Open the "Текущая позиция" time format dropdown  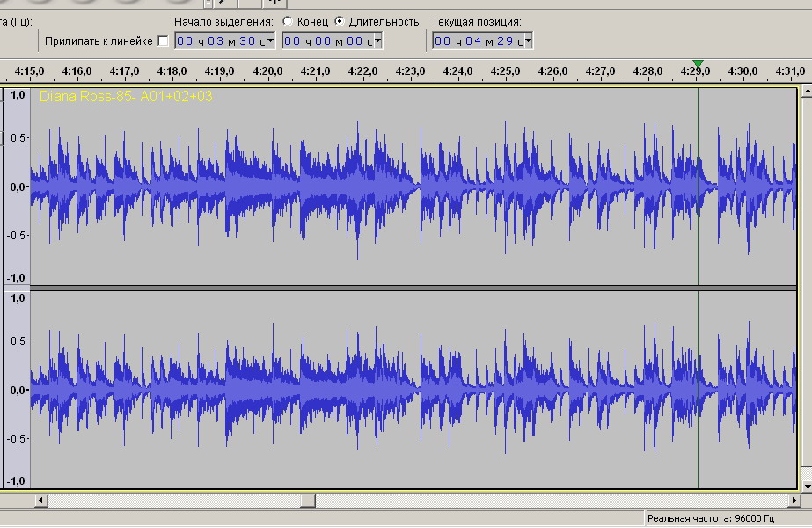pos(528,41)
